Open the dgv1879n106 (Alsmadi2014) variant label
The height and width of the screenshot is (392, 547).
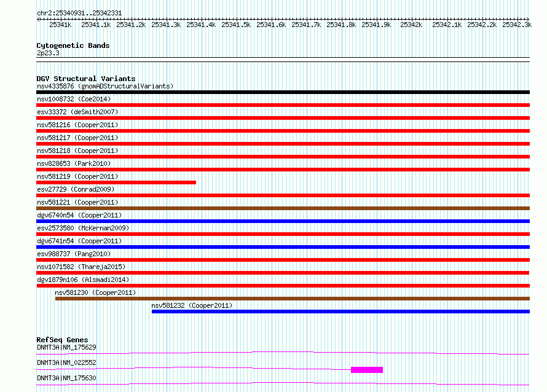[83, 280]
